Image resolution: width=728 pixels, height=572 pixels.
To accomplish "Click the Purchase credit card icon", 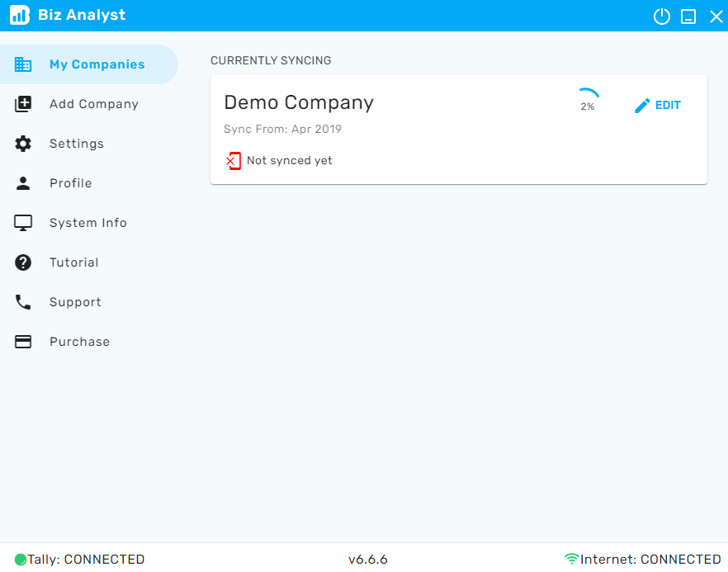I will [x=23, y=342].
